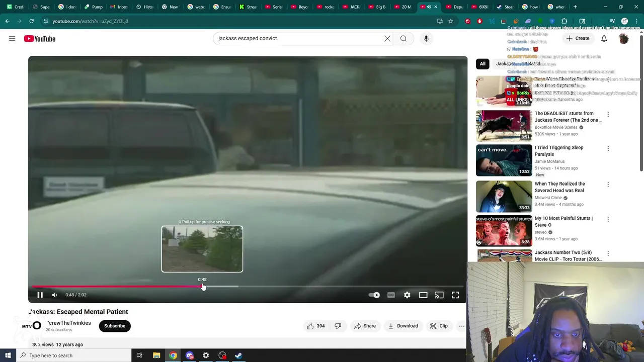Open options for I Tried Triggering Sleep Paralysis
This screenshot has width=644, height=362.
608,149
